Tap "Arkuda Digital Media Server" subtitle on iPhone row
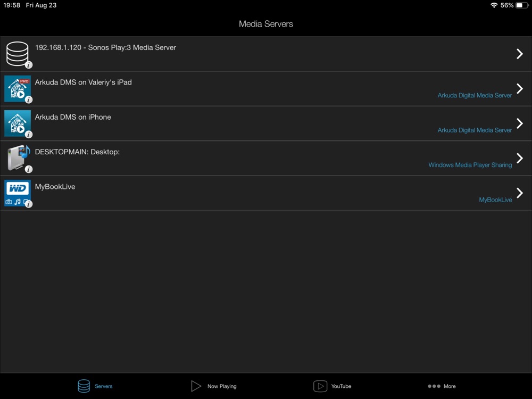532x399 pixels. click(x=475, y=130)
